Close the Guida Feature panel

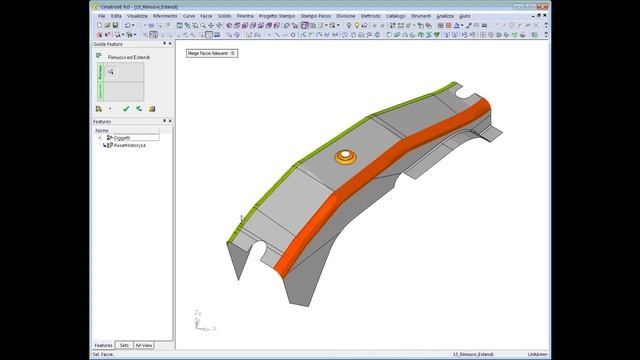(x=170, y=43)
